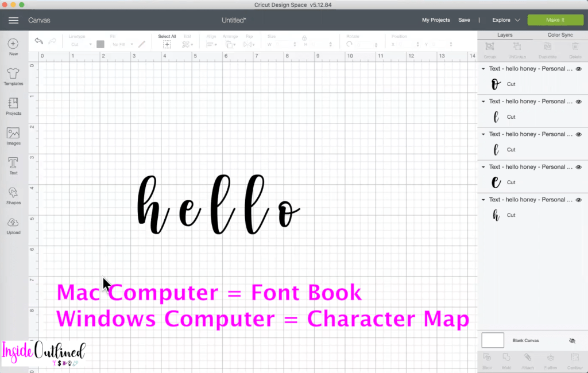
Task: Click the Contour tool
Action: pos(575,358)
